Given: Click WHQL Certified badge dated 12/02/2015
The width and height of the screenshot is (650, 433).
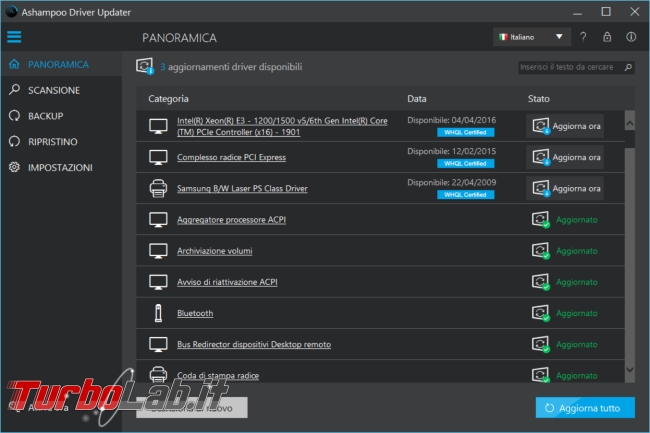Looking at the screenshot, I should [x=466, y=164].
